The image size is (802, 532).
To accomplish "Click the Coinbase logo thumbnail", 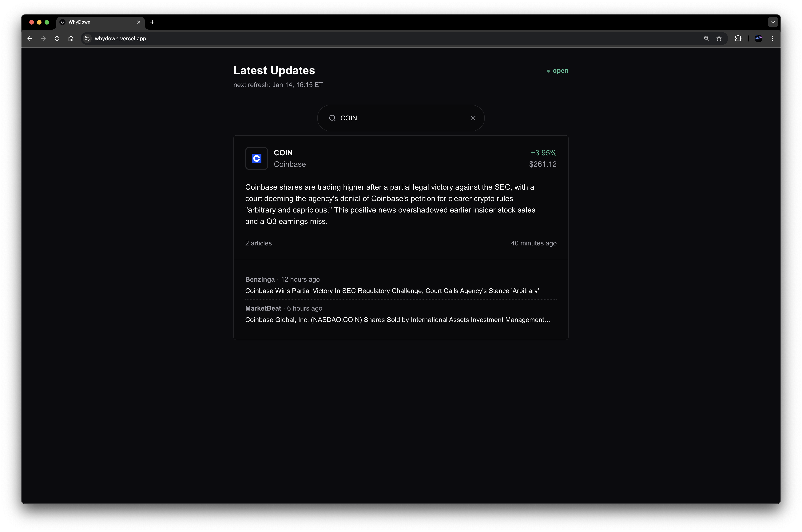I will pyautogui.click(x=256, y=158).
